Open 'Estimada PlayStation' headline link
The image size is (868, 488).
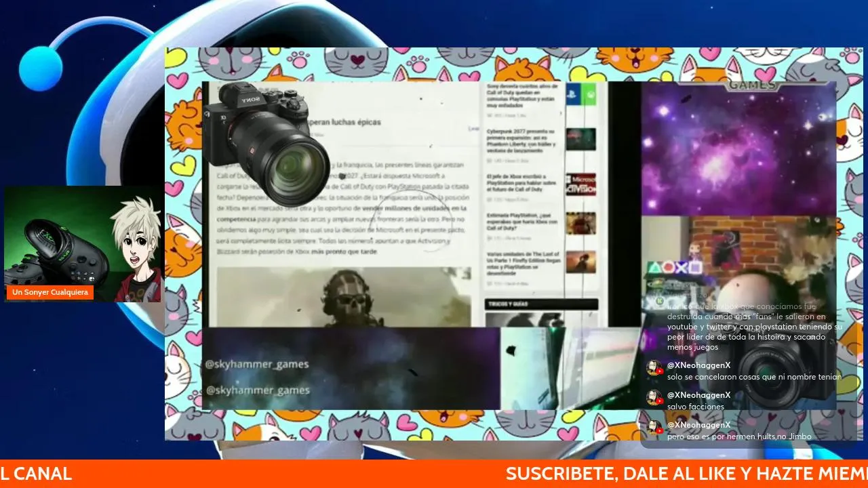point(521,222)
